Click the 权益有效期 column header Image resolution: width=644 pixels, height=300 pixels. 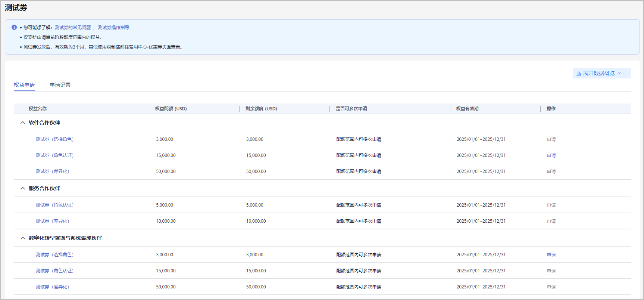[x=467, y=109]
